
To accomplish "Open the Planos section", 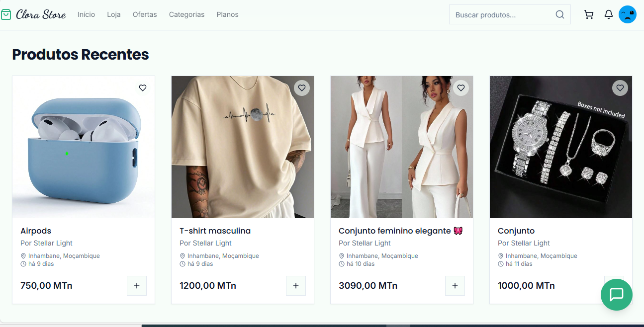I will tap(227, 14).
